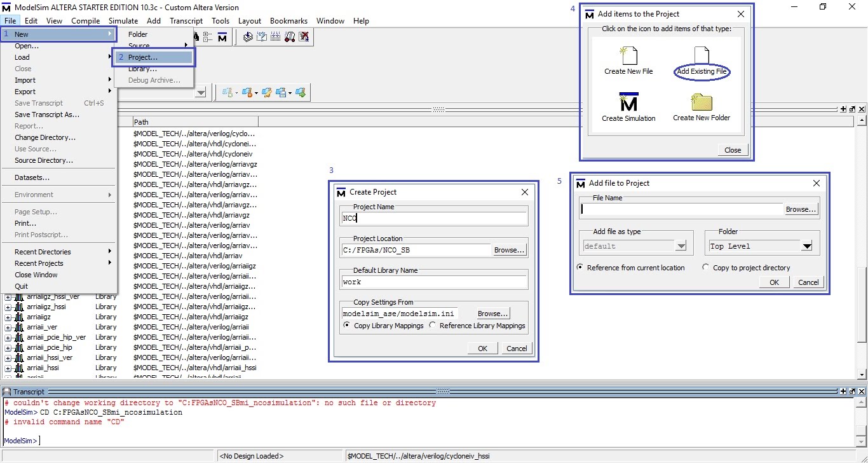The image size is (868, 463).
Task: Expand the arriaii_hssi library node
Action: tap(8, 368)
